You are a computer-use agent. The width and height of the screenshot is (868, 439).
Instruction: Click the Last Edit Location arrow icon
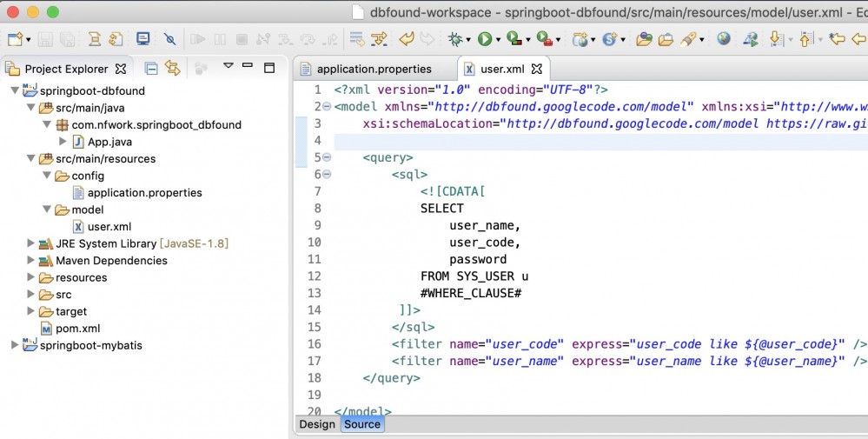coord(837,39)
